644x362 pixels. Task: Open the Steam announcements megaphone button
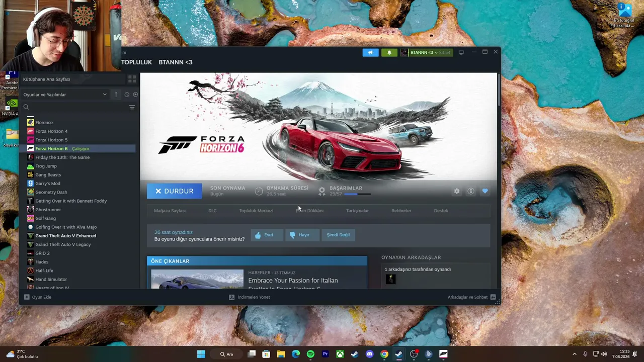[370, 52]
